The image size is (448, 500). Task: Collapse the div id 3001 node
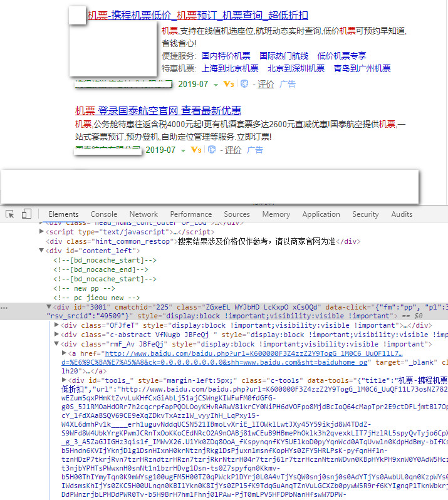(49, 307)
